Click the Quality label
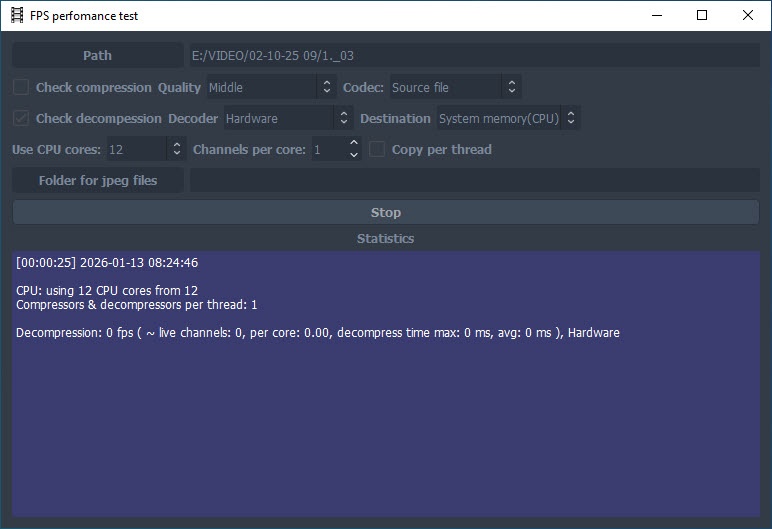772x529 pixels. [179, 87]
